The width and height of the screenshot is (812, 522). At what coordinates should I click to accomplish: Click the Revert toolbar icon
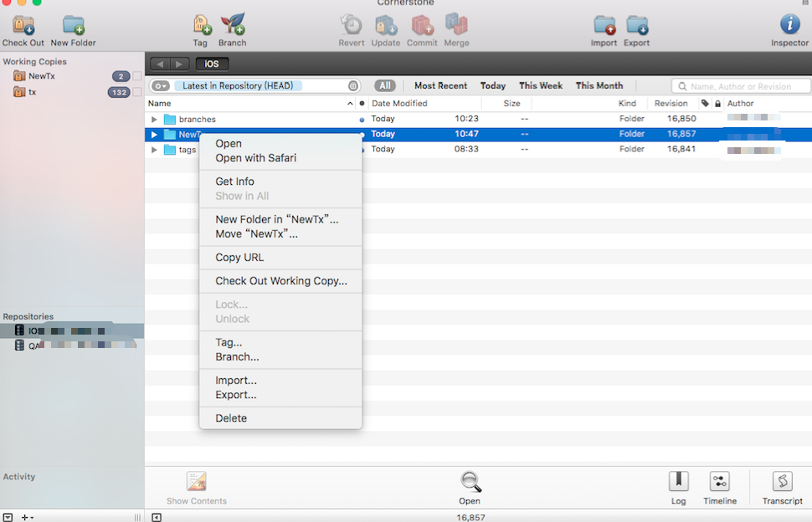pos(351,25)
